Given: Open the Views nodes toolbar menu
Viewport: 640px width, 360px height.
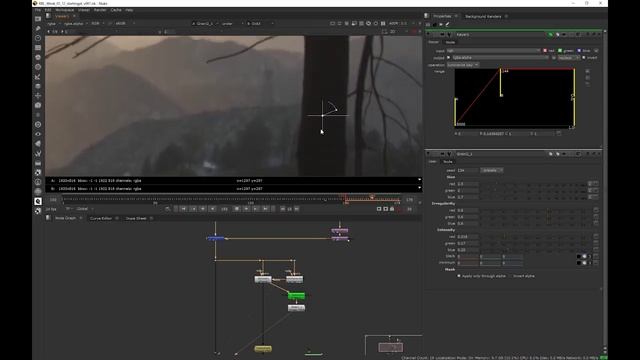Looking at the screenshot, I should tap(38, 134).
